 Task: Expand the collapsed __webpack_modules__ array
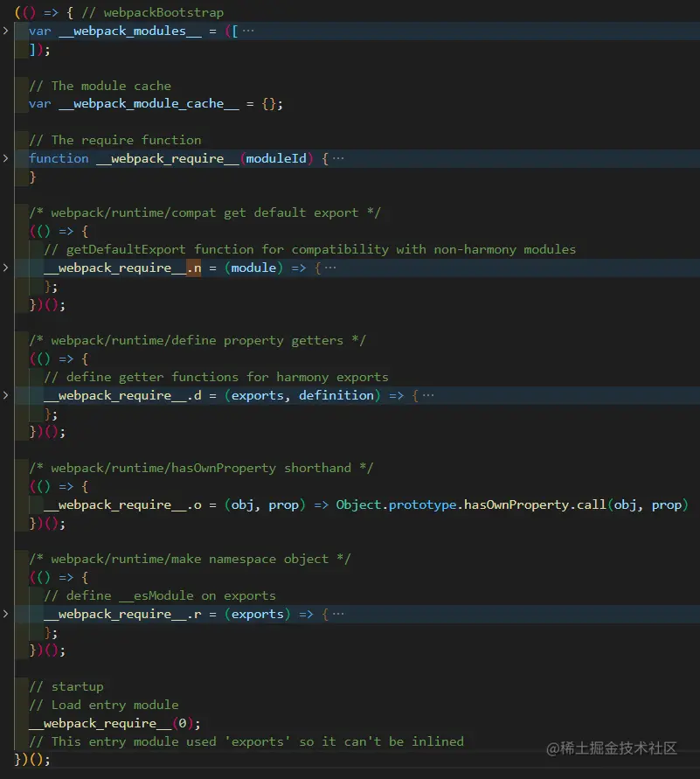point(6,31)
